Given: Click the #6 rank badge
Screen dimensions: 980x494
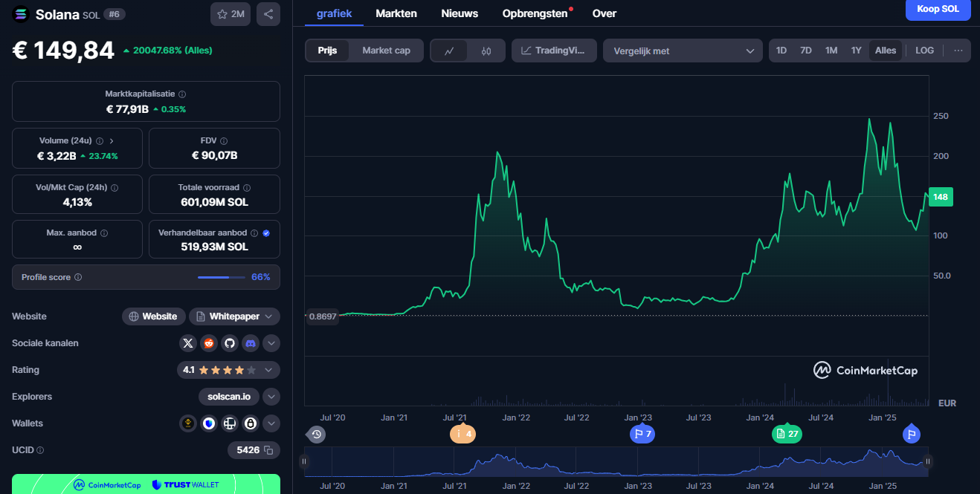Looking at the screenshot, I should click(x=114, y=14).
